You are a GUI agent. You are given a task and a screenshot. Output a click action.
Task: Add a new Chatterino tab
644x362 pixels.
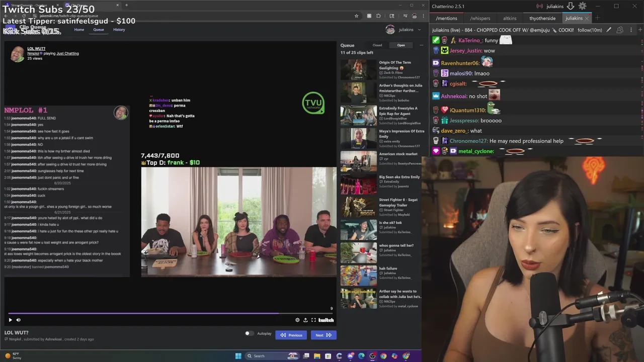point(597,18)
